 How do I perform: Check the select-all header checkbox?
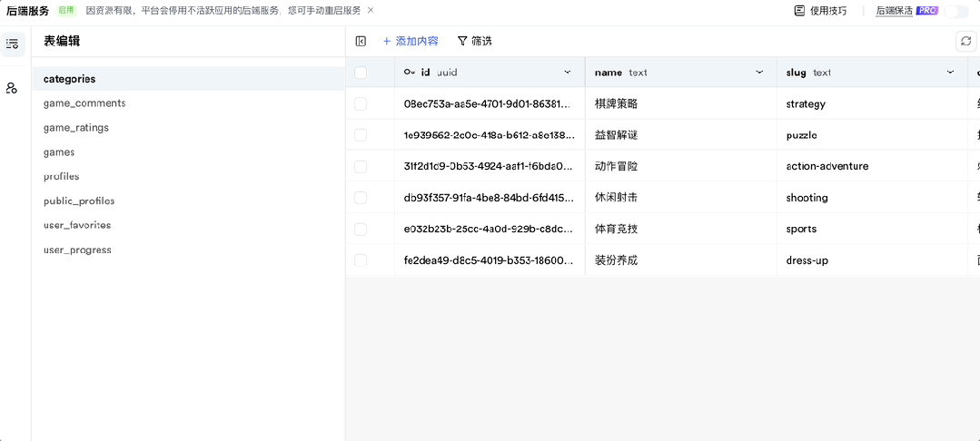361,73
